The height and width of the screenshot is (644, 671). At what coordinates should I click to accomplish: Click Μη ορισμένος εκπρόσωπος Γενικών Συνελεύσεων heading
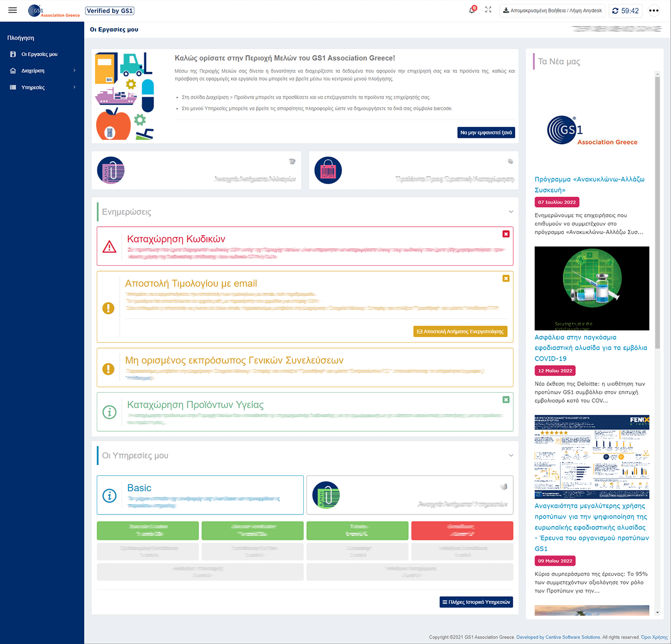(234, 360)
